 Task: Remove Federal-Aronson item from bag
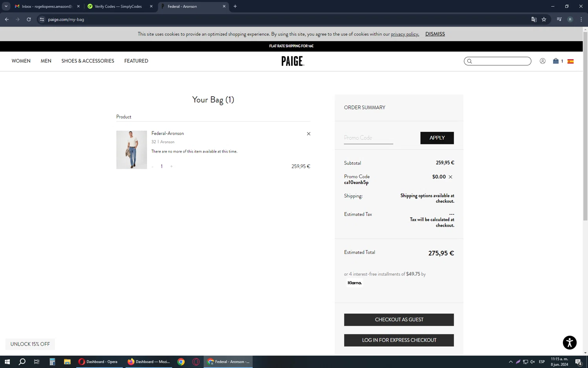click(x=309, y=134)
